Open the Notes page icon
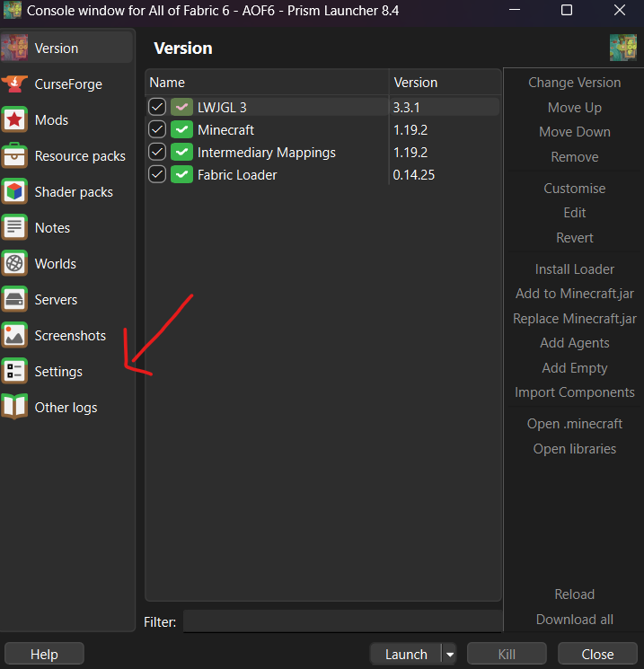This screenshot has height=669, width=644. click(15, 228)
